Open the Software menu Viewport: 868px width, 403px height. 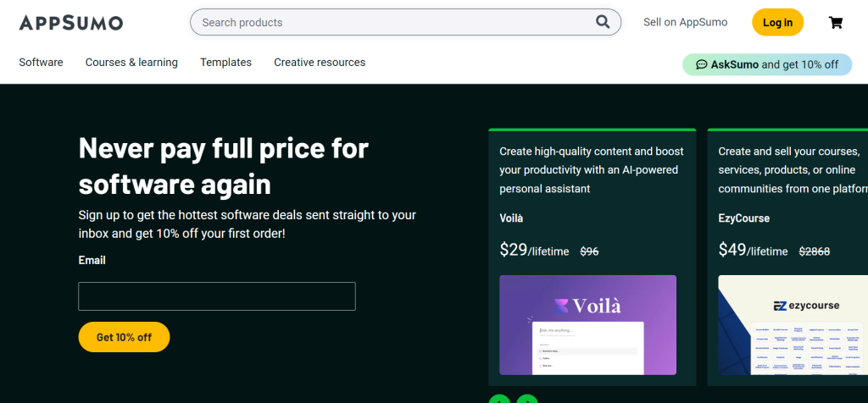pos(41,63)
